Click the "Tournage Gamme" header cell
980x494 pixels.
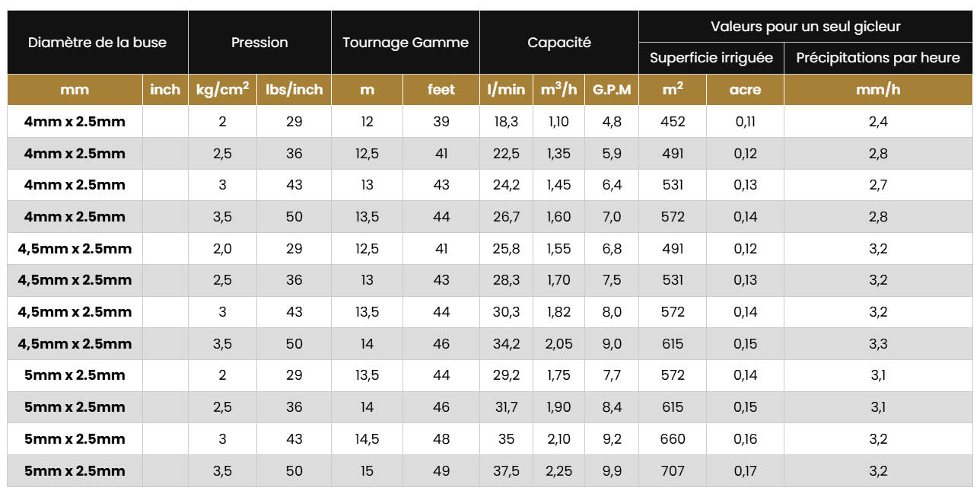click(x=406, y=43)
